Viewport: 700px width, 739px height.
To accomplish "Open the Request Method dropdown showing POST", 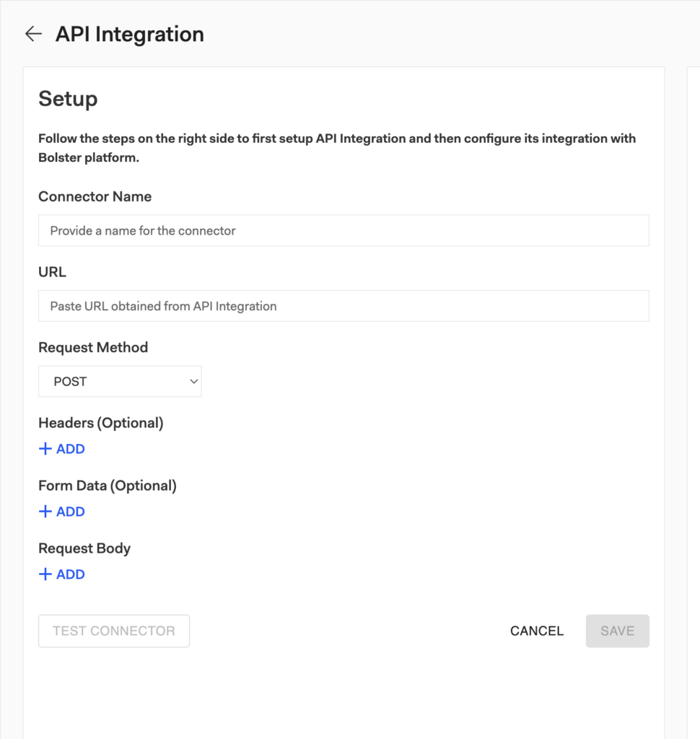I will pos(120,381).
